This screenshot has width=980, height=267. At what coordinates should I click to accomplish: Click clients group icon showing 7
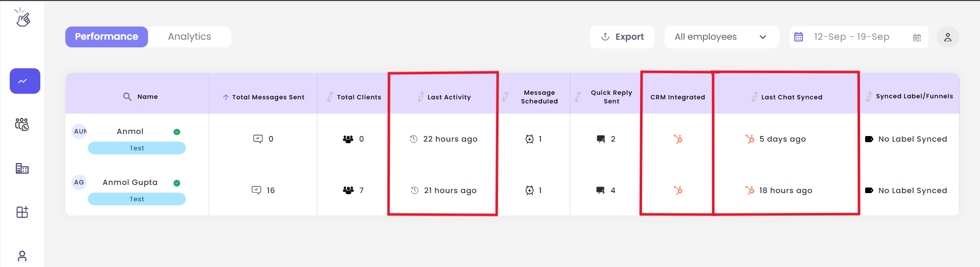pyautogui.click(x=348, y=190)
